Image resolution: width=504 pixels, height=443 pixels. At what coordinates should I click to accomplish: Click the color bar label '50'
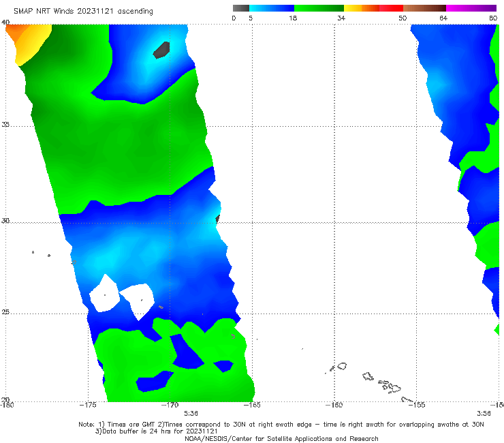tap(403, 18)
